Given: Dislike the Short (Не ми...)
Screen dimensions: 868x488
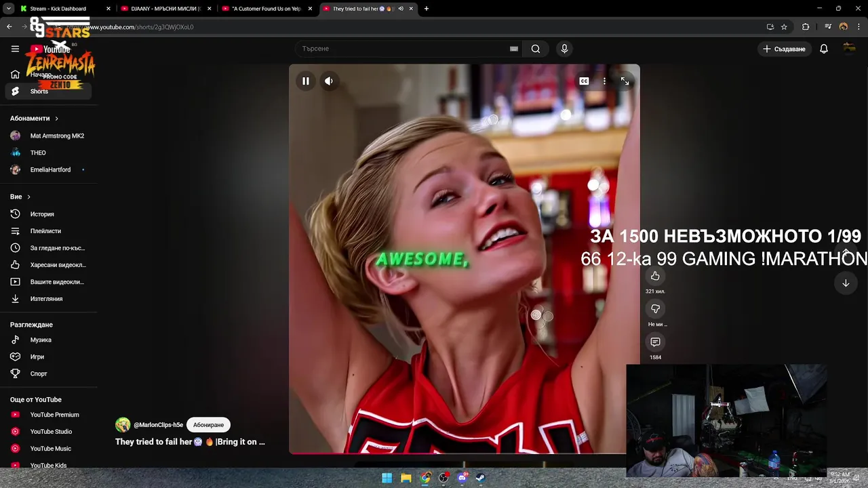Looking at the screenshot, I should [655, 309].
